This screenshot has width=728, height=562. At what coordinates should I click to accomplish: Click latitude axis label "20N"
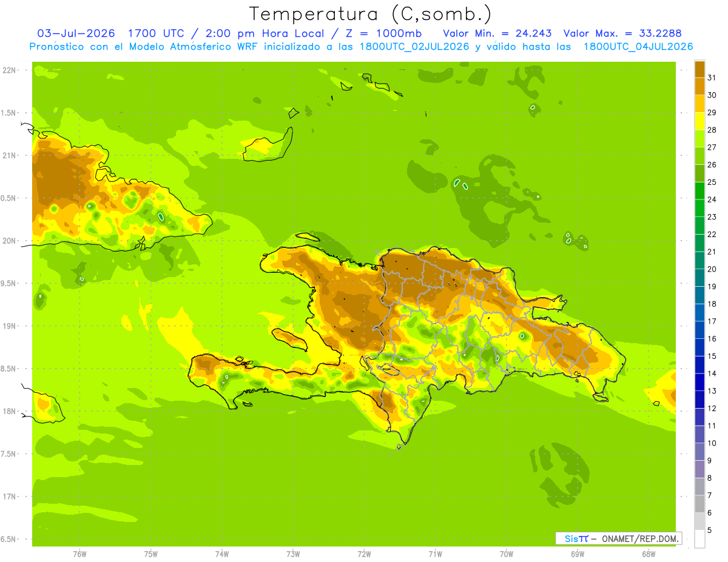[9, 241]
